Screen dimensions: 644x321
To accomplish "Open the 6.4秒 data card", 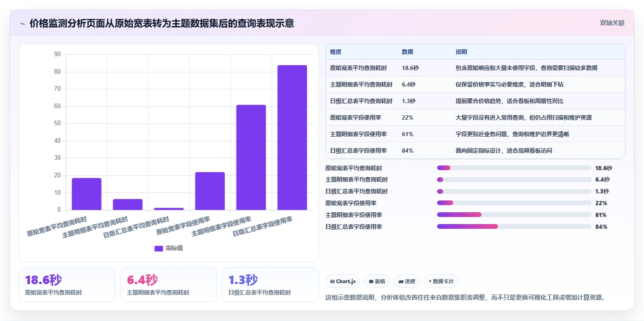I will click(168, 284).
